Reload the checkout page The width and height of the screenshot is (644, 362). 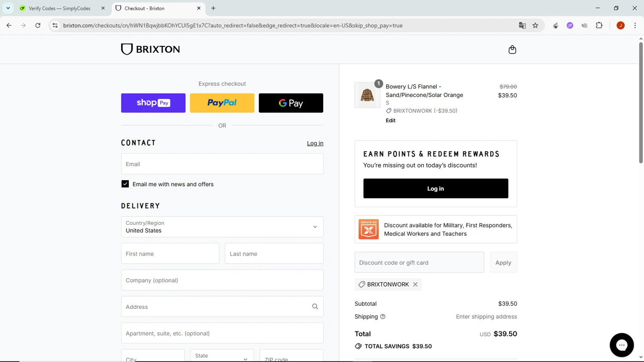point(38,25)
